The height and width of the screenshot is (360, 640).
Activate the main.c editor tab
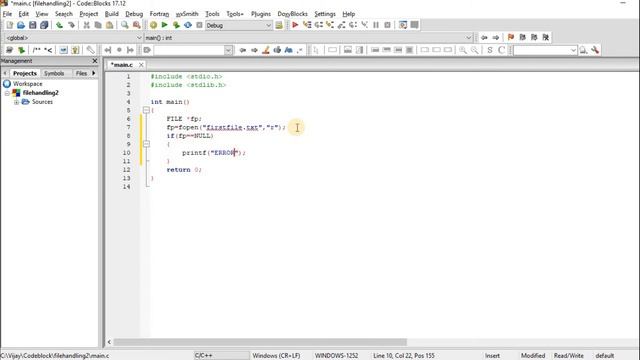pos(122,65)
